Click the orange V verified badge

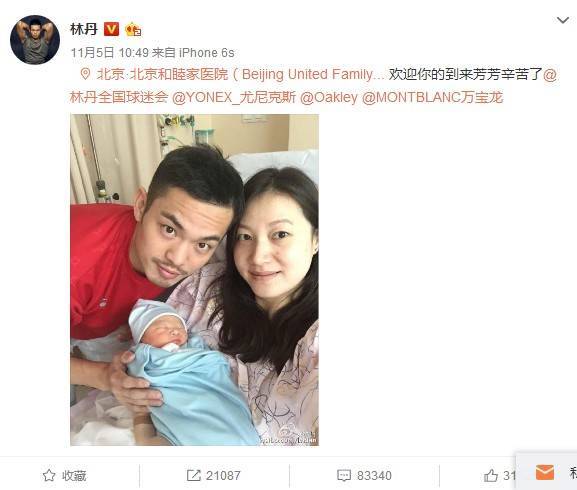(111, 29)
